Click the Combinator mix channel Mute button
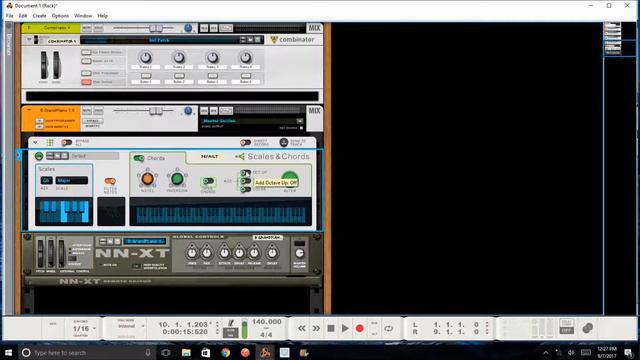 pos(87,28)
